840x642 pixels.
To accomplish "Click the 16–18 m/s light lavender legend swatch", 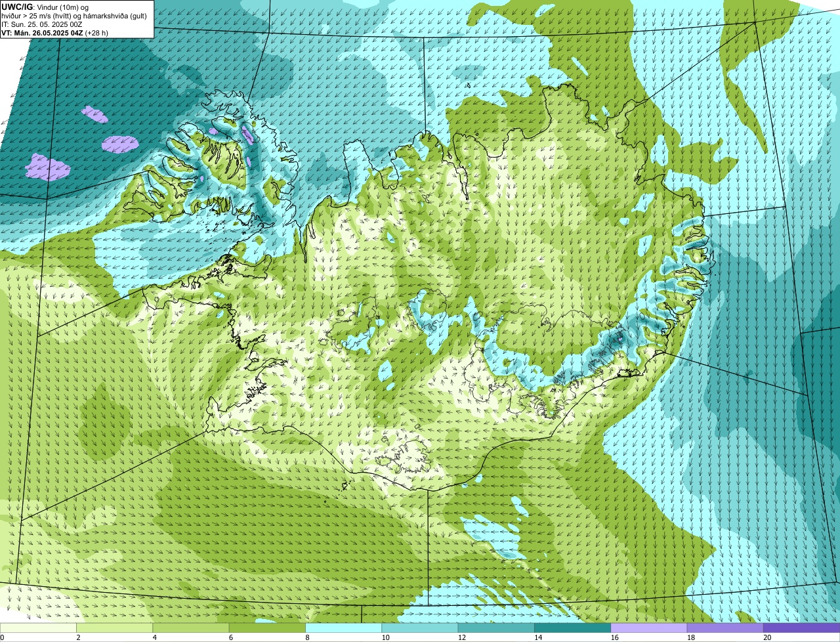I will pyautogui.click(x=649, y=628).
